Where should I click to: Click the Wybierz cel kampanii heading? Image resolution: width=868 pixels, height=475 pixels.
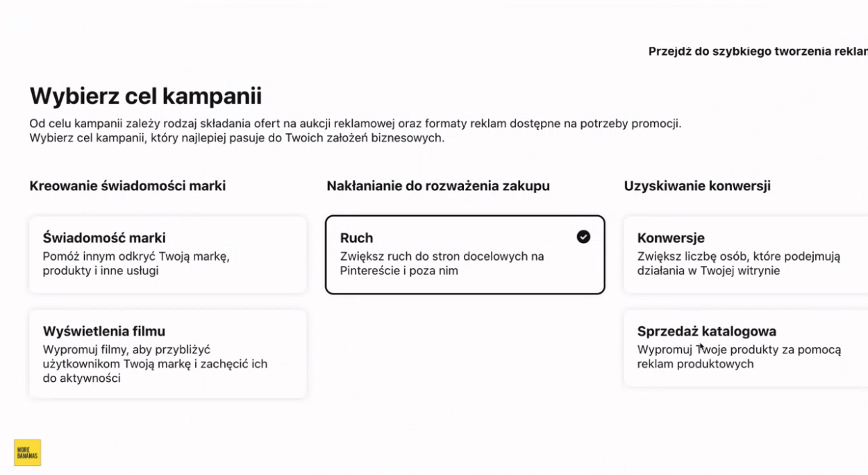(x=145, y=96)
